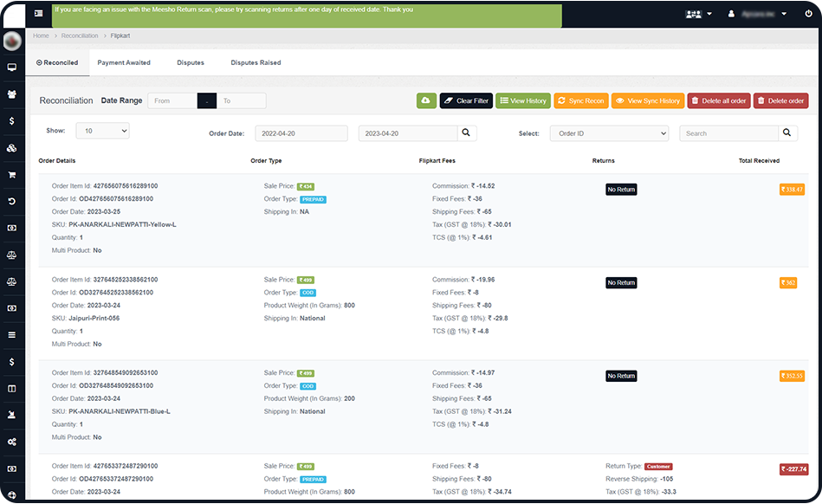Click the Order Details column header
Image resolution: width=822 pixels, height=504 pixels.
56,161
